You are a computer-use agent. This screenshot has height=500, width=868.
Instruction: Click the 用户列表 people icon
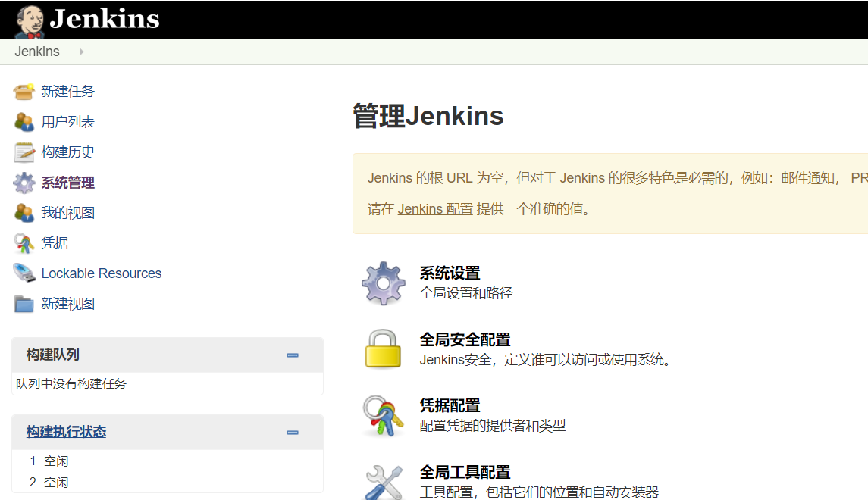pos(24,122)
